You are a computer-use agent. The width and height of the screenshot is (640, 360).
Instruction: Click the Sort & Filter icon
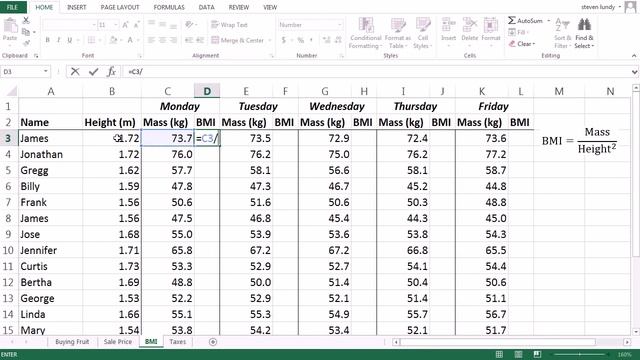562,25
